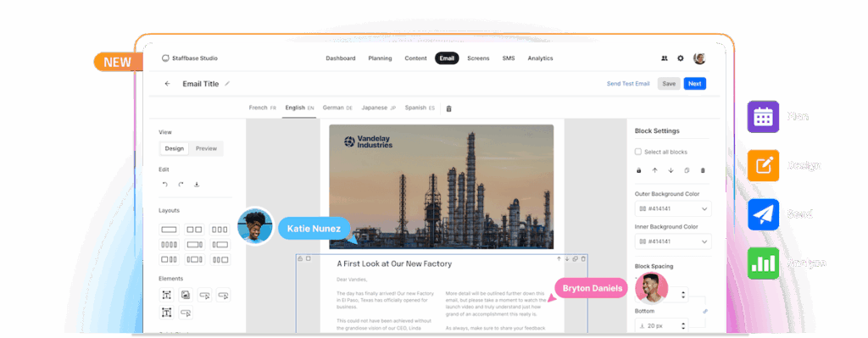Adjust Bottom spacing stepper arrows
The width and height of the screenshot is (868, 338).
[x=684, y=326]
